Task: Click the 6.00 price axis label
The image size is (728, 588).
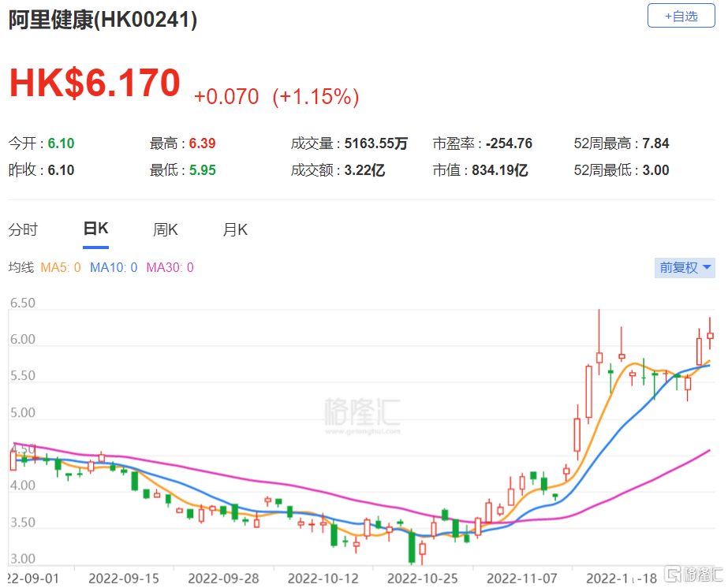Action: pyautogui.click(x=23, y=339)
